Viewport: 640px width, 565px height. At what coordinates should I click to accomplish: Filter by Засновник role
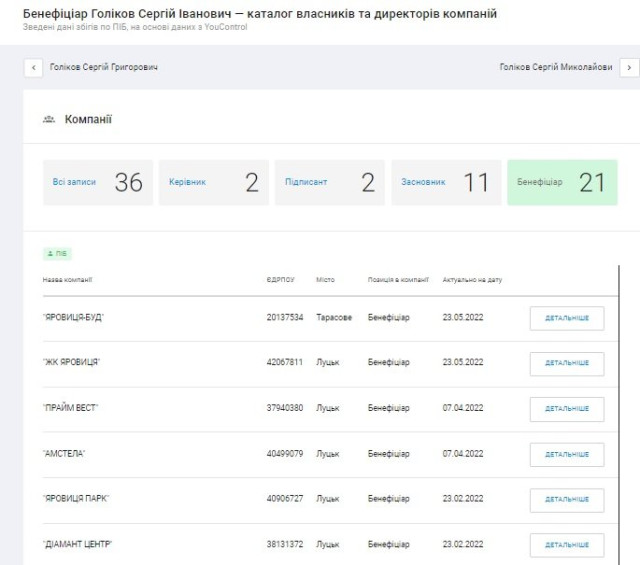(x=446, y=182)
